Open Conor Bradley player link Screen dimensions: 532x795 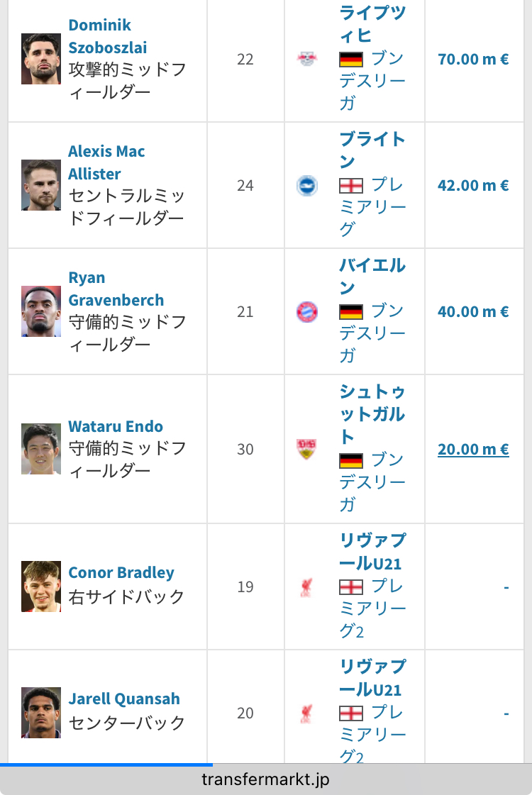tap(121, 572)
